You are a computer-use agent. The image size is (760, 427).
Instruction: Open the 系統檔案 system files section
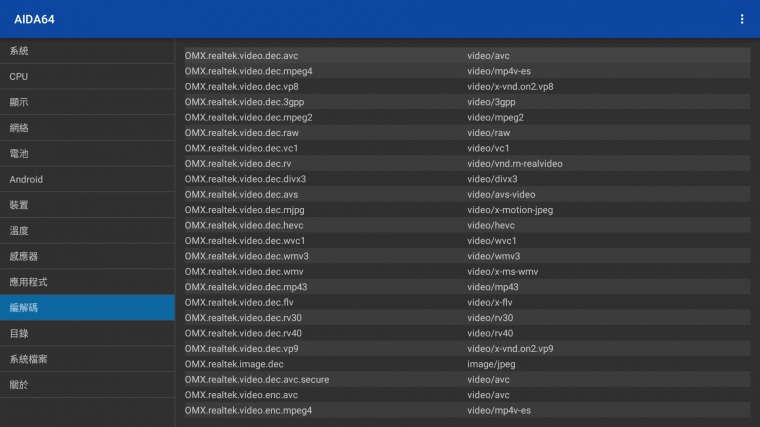[x=87, y=359]
